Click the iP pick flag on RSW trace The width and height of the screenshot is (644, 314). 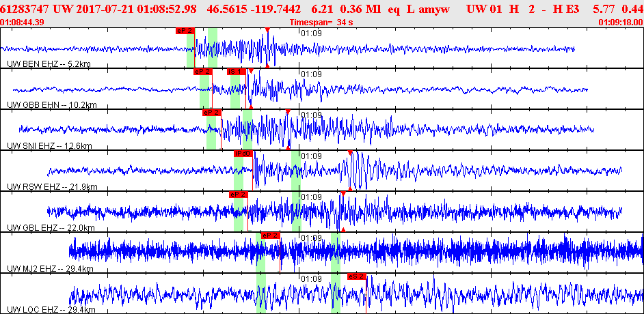point(243,154)
